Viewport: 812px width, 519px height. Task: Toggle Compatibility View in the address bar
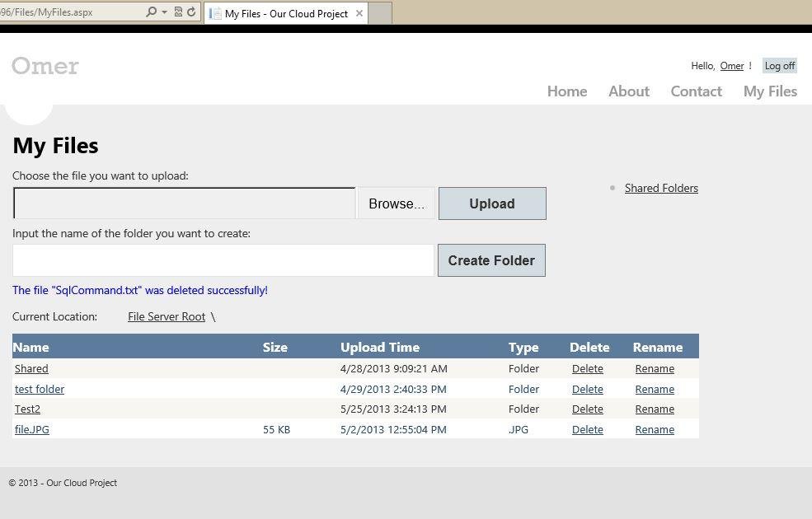[178, 12]
